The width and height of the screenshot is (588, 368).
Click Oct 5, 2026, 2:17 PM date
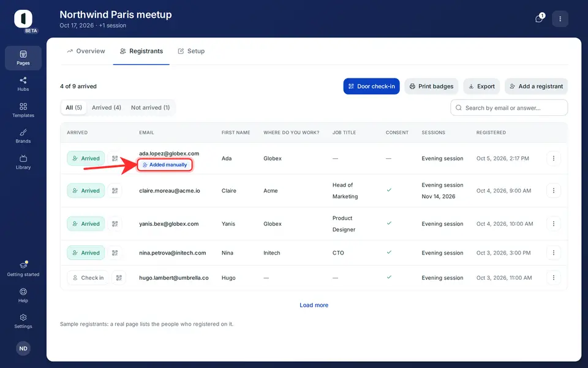point(502,158)
